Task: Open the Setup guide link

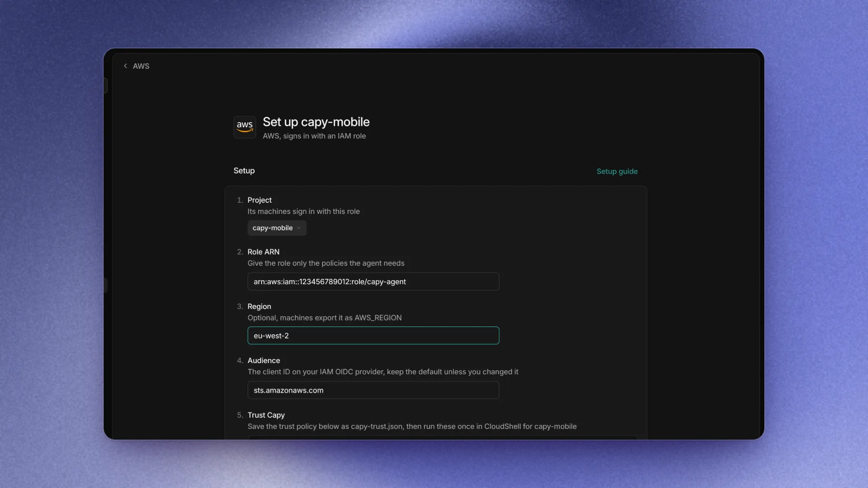Action: point(617,171)
